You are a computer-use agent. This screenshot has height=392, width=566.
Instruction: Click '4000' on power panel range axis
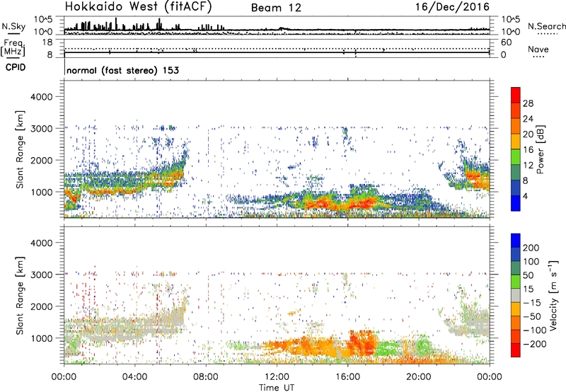pos(42,97)
